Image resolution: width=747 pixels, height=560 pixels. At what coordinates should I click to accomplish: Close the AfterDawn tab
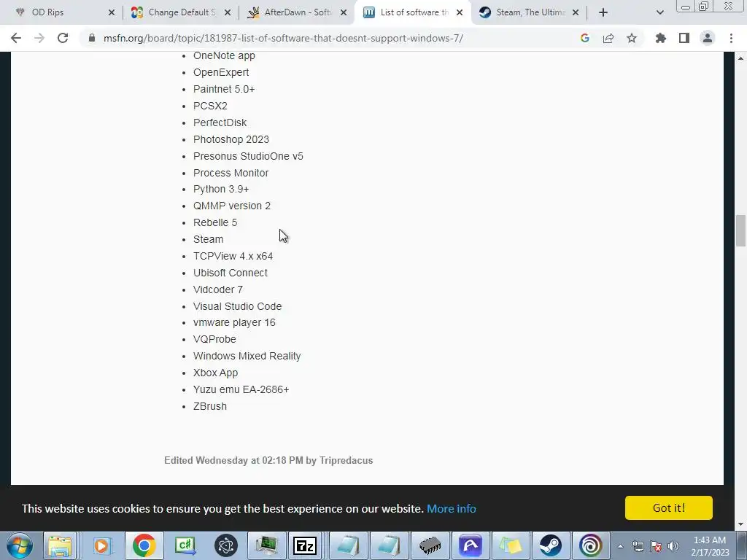pos(344,12)
